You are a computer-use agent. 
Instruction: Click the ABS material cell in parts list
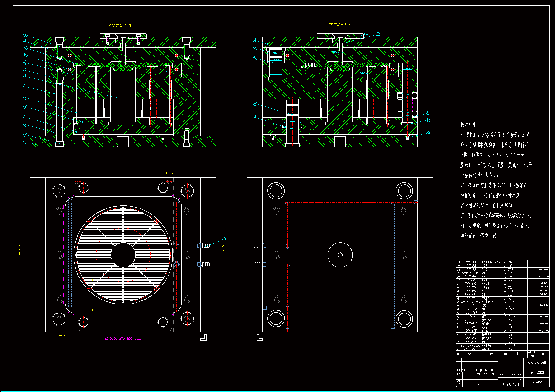(x=512, y=309)
